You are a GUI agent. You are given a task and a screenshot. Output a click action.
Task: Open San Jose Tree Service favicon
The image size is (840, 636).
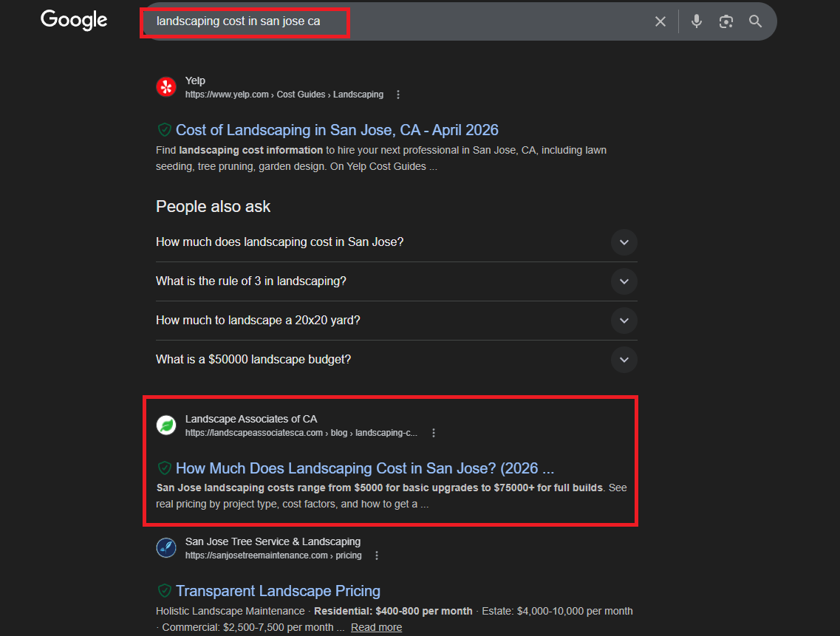166,548
